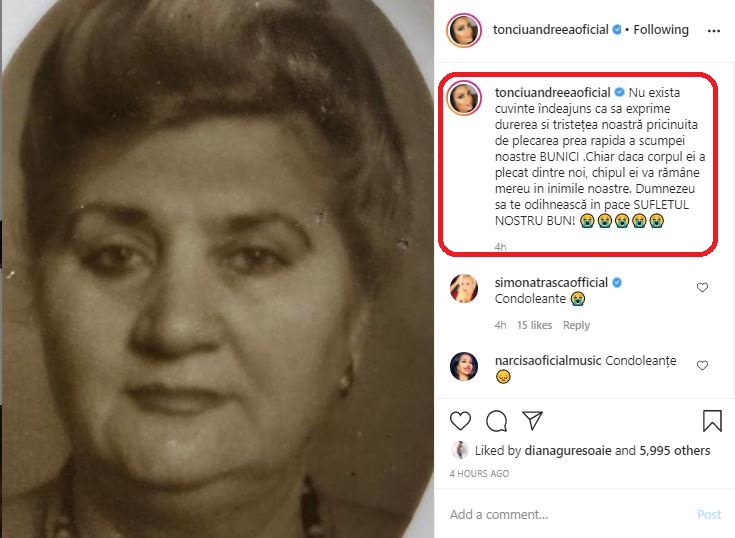Click small avatar beside Liked by
The image size is (735, 538).
[459, 451]
